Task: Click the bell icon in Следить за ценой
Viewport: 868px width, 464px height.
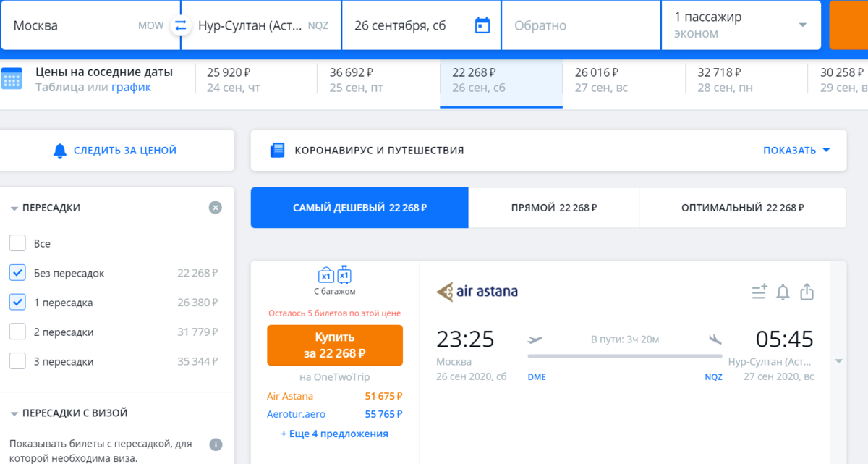Action: pyautogui.click(x=60, y=151)
